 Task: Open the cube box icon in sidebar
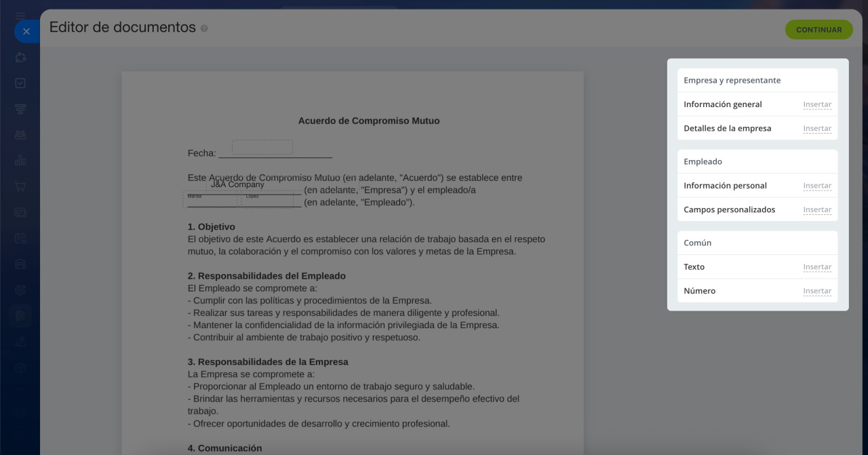(x=20, y=367)
